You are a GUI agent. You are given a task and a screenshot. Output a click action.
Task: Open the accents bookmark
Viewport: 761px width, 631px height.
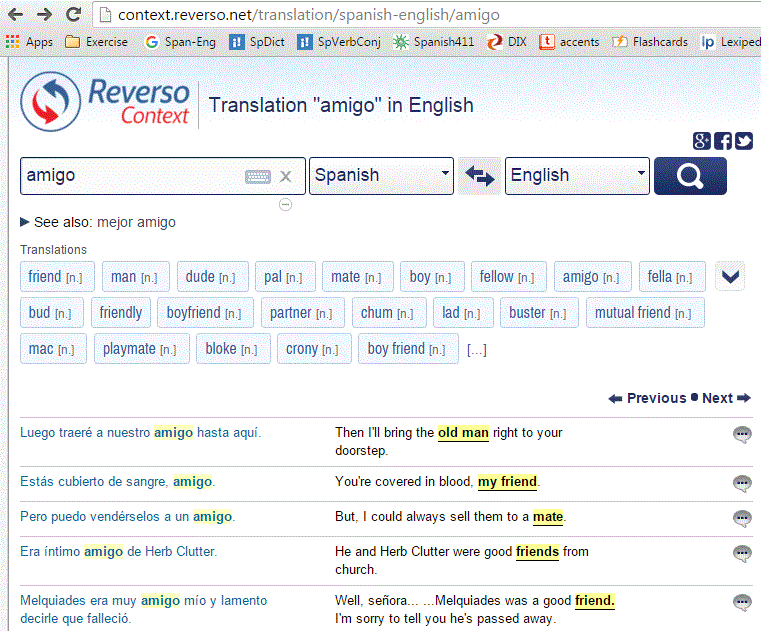(x=569, y=42)
